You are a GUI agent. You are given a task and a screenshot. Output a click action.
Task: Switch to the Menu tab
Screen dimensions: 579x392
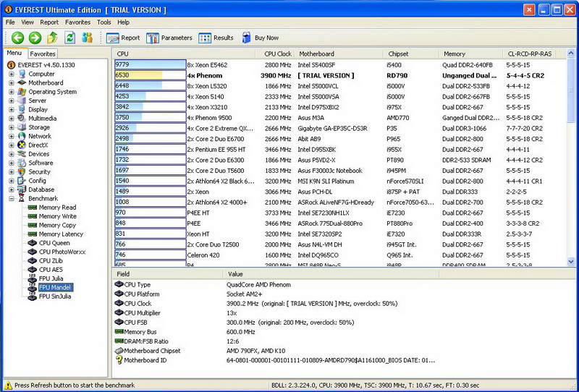pos(14,53)
